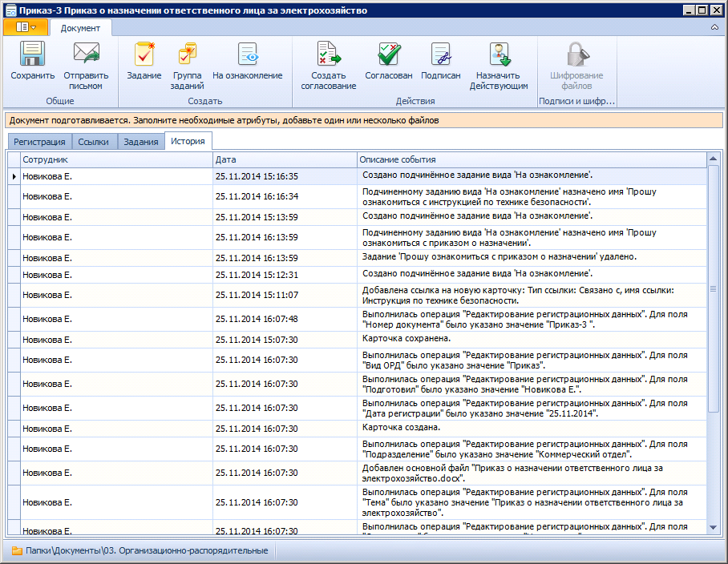The width and height of the screenshot is (728, 564).
Task: Click Создать согласование icon
Action: (x=328, y=54)
